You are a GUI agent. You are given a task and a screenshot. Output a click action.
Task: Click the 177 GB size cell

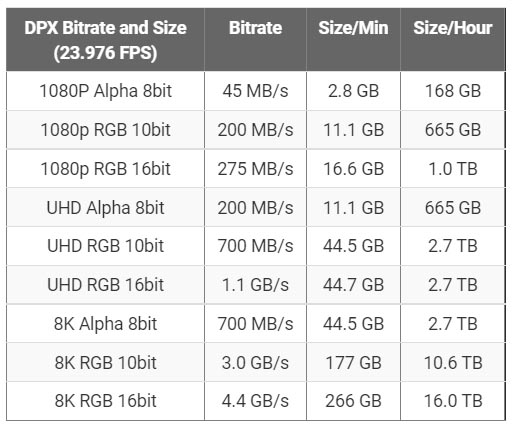click(x=353, y=363)
